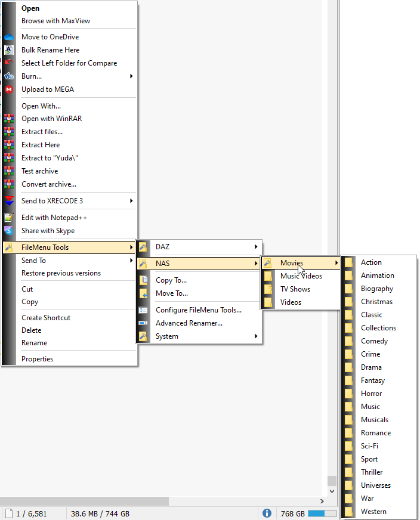Click the Bulk Rename Here icon
This screenshot has width=420, height=520.
click(x=9, y=50)
